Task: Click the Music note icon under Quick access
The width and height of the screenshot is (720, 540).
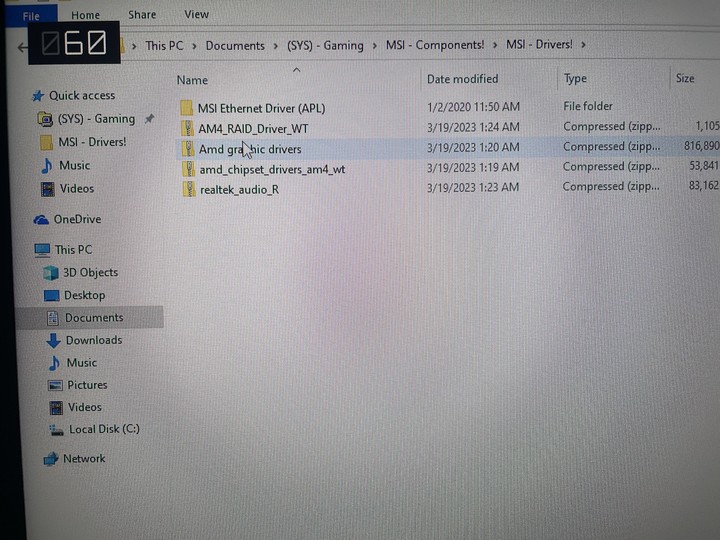Action: [x=46, y=166]
